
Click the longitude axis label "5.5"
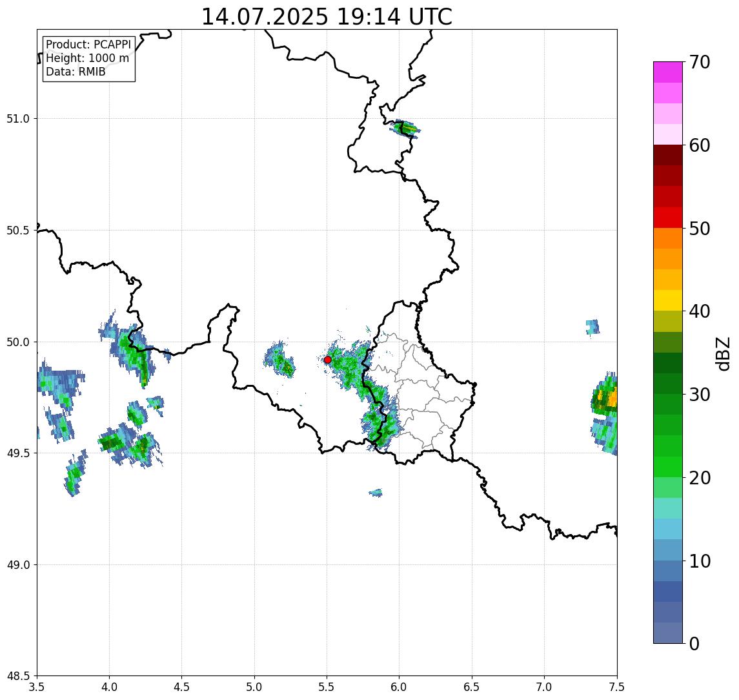tap(327, 687)
